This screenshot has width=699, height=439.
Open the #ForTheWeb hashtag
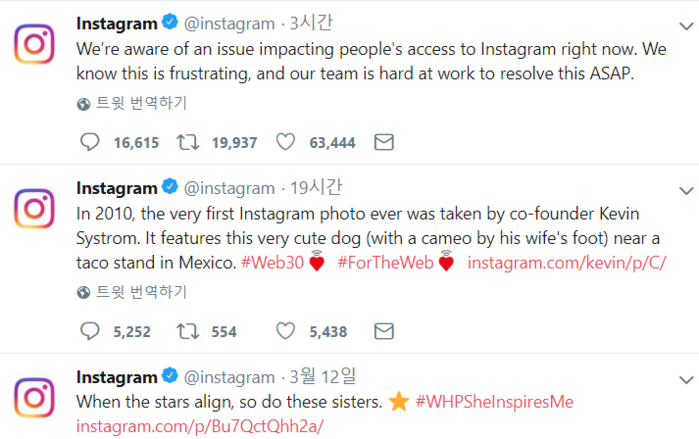385,263
